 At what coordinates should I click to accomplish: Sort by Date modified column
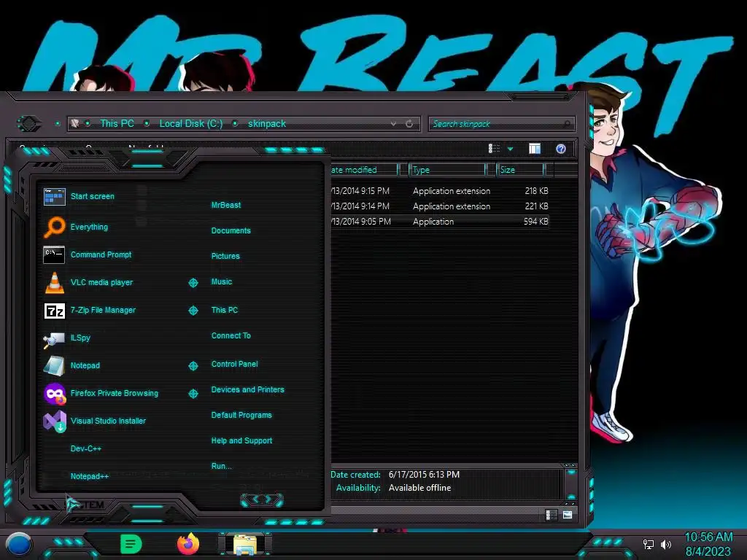[x=364, y=169]
